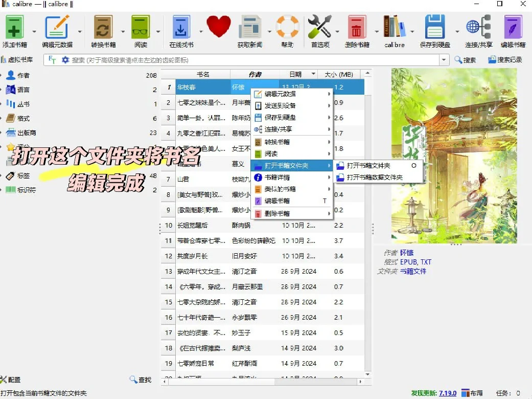
Task: Open the 书籍文件 folder link
Action: click(413, 271)
